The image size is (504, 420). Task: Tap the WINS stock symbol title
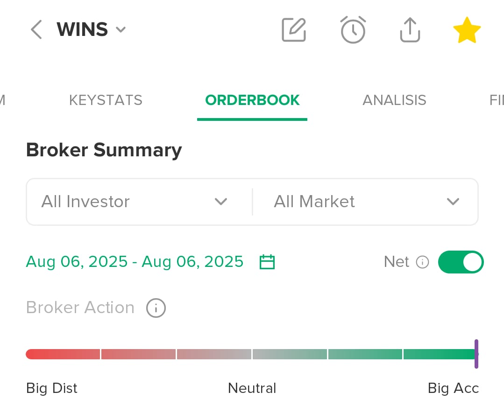point(82,29)
